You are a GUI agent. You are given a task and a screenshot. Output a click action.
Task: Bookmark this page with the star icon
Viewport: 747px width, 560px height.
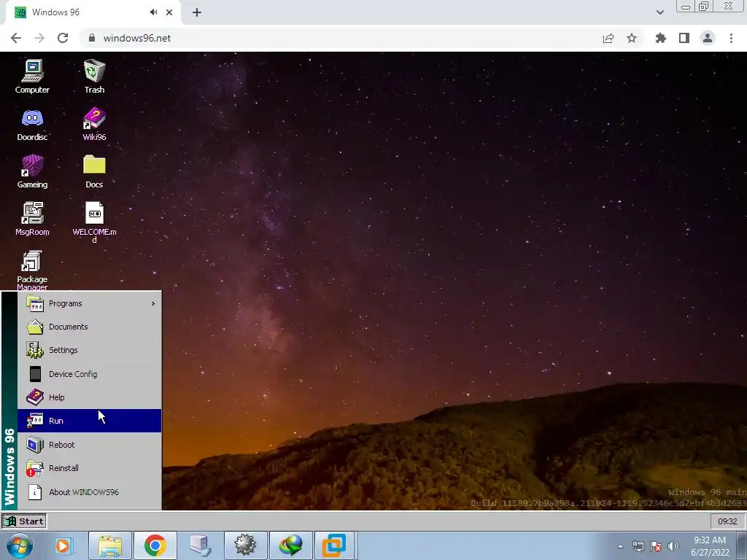(632, 38)
